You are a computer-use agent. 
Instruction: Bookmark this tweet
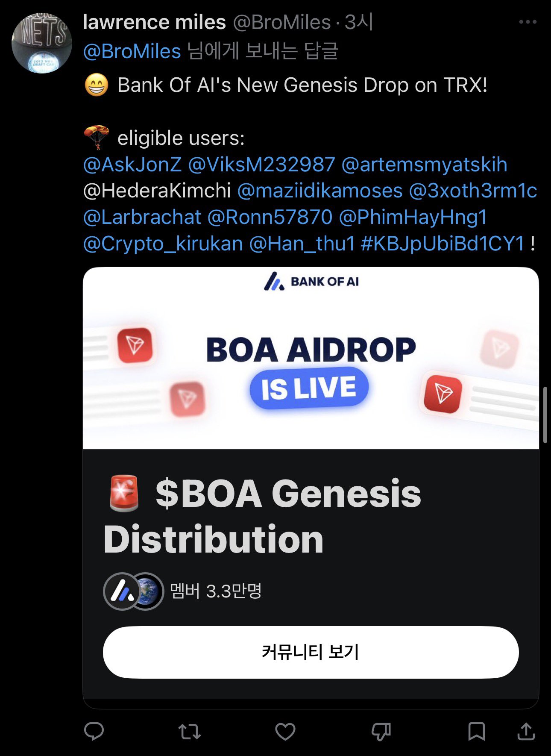476,732
